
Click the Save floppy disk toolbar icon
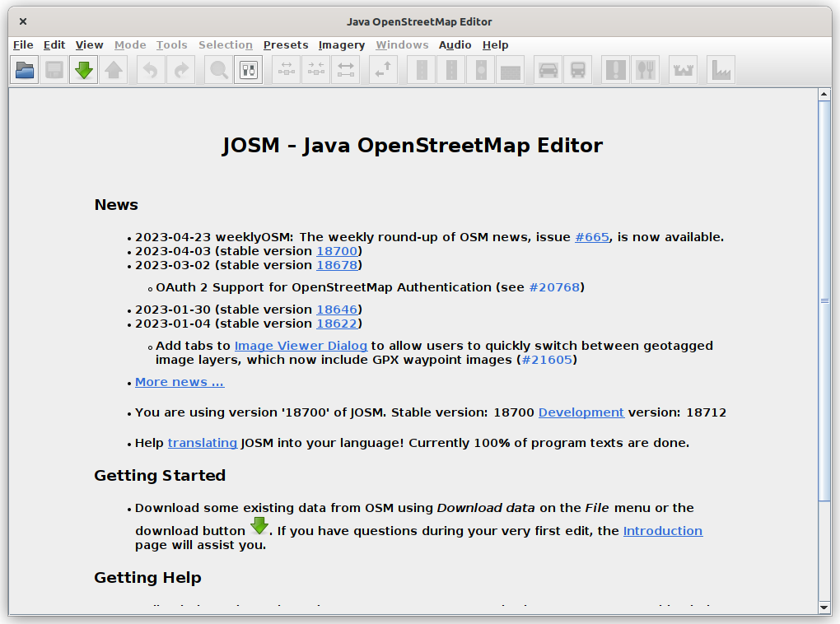54,71
